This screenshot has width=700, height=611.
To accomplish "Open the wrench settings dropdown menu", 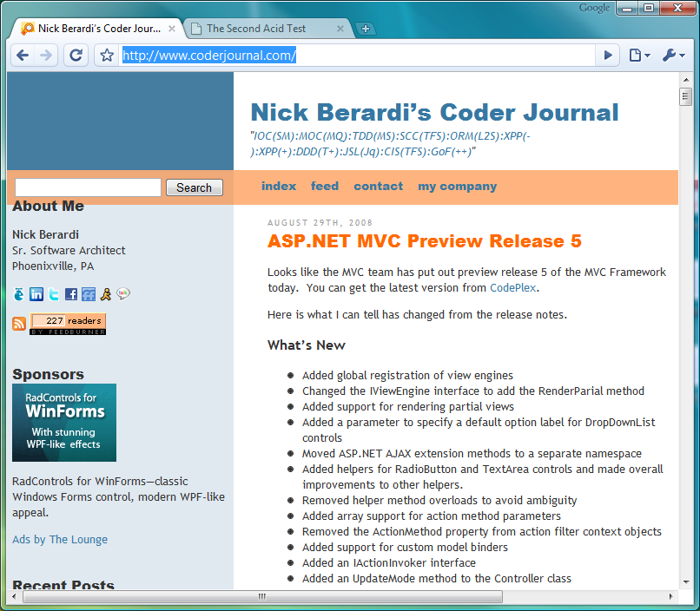I will click(673, 56).
